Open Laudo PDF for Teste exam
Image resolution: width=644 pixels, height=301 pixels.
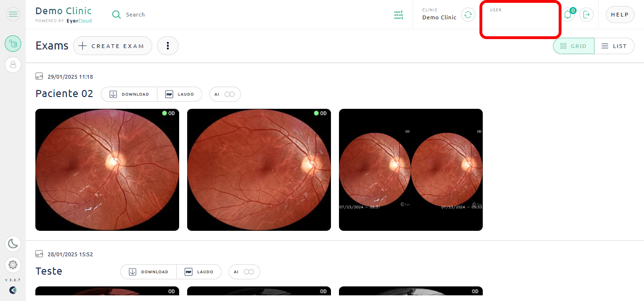pos(199,272)
